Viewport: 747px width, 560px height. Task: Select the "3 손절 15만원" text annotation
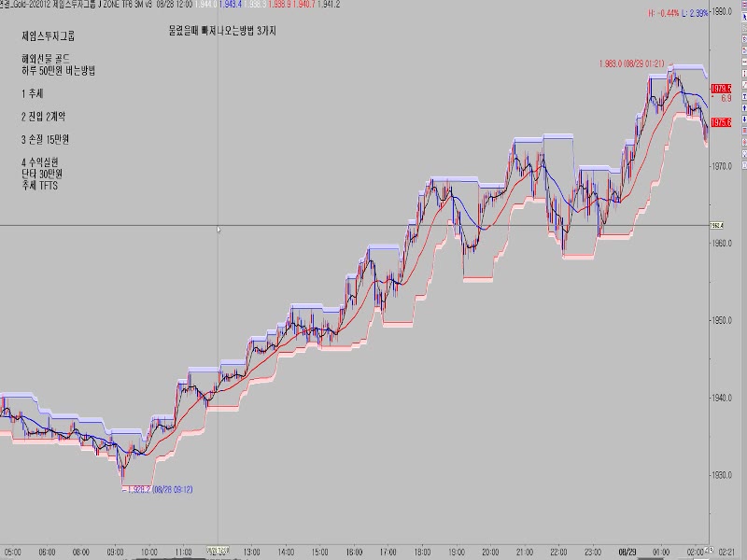pos(45,139)
